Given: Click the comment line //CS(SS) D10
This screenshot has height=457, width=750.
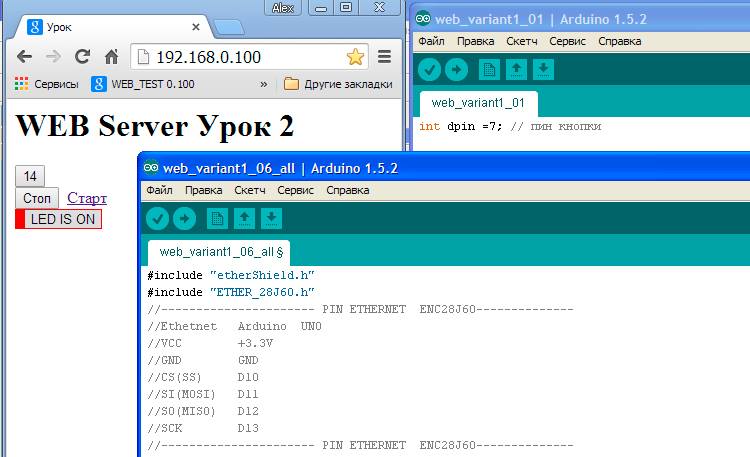Looking at the screenshot, I should pos(203,378).
